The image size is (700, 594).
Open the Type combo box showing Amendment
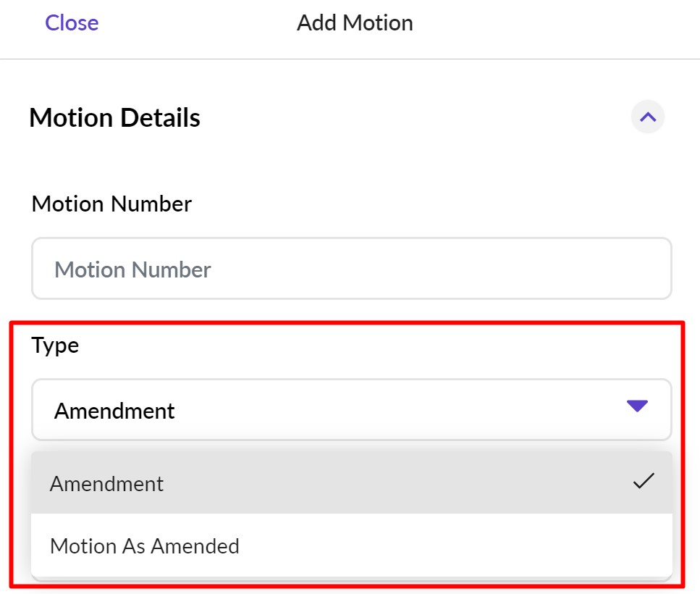pyautogui.click(x=351, y=410)
